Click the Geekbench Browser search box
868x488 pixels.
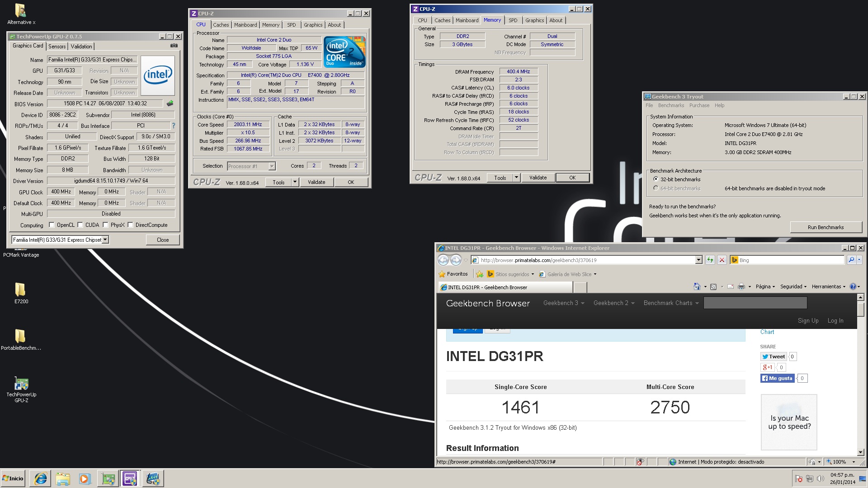tap(755, 303)
